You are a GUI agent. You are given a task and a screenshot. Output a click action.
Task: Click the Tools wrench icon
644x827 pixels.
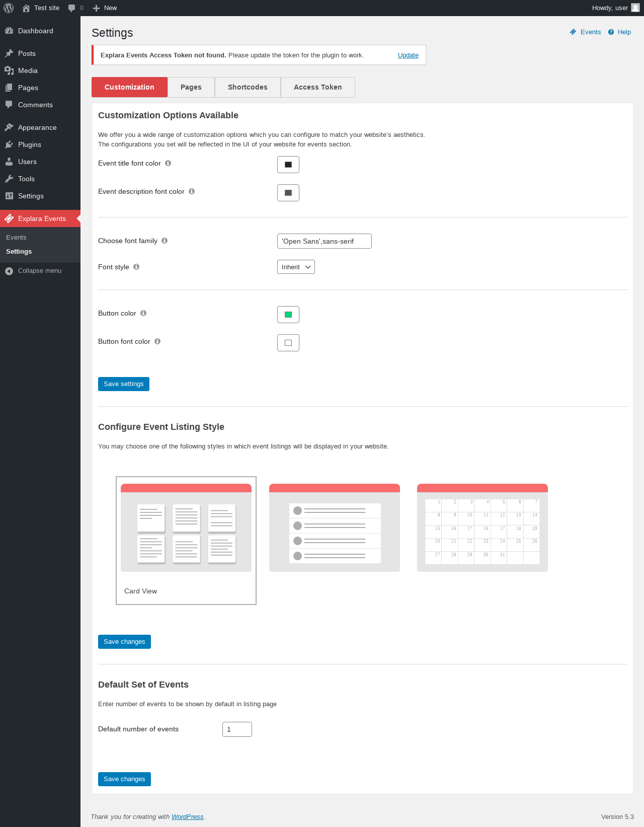[x=9, y=179]
